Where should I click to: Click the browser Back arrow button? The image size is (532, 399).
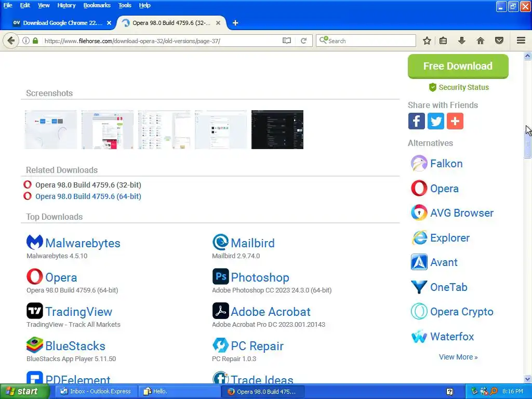(x=11, y=41)
